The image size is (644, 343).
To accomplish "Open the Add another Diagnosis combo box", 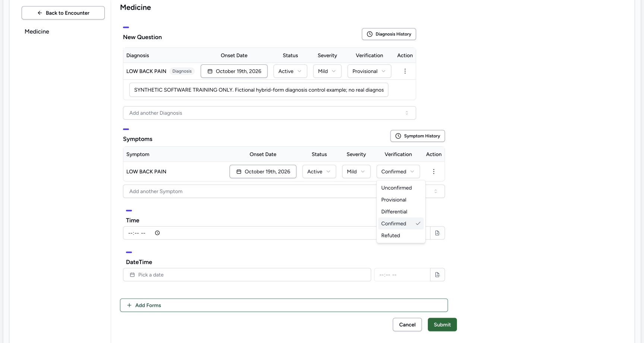I will point(269,113).
